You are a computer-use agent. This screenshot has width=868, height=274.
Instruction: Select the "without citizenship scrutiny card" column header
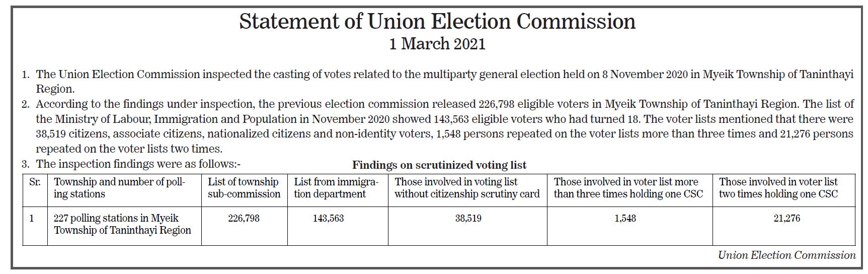pyautogui.click(x=466, y=188)
